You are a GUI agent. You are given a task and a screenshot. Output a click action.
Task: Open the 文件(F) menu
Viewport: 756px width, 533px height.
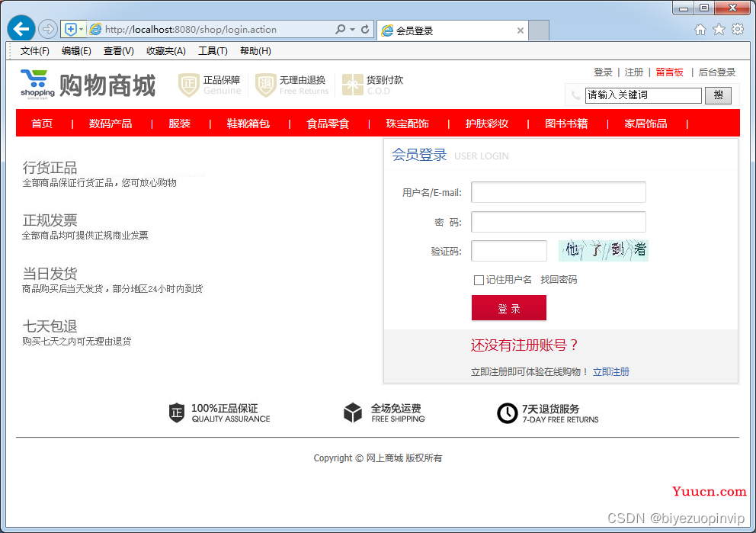pos(35,50)
